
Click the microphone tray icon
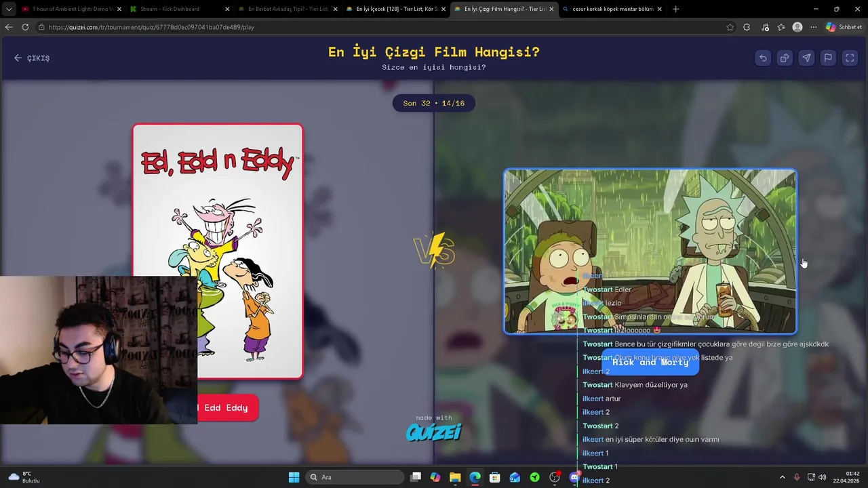797,477
